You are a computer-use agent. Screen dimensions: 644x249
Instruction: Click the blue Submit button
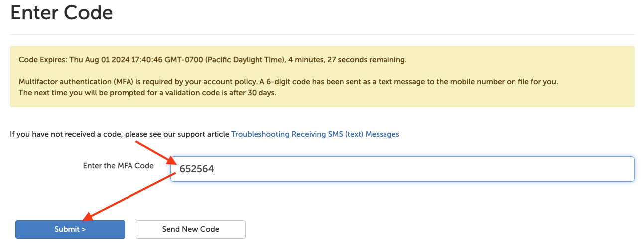point(70,229)
